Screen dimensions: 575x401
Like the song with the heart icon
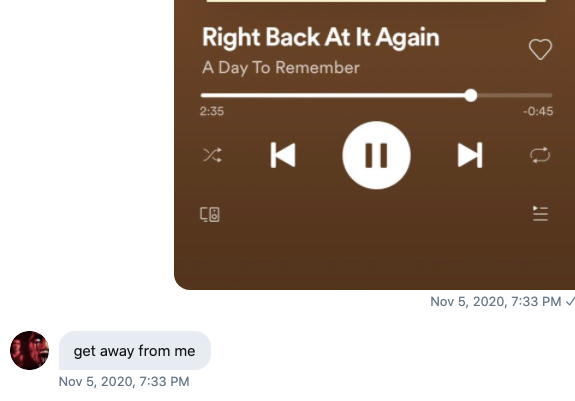540,49
